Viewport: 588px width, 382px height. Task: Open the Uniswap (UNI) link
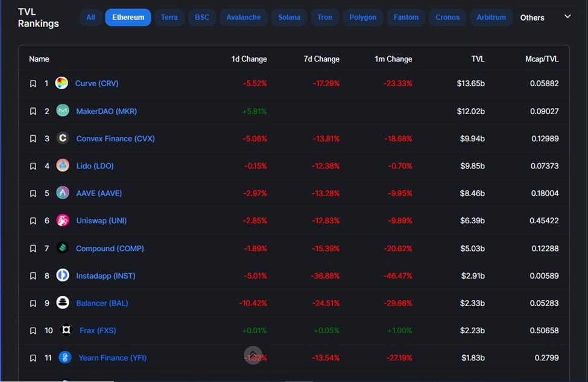[x=101, y=221]
